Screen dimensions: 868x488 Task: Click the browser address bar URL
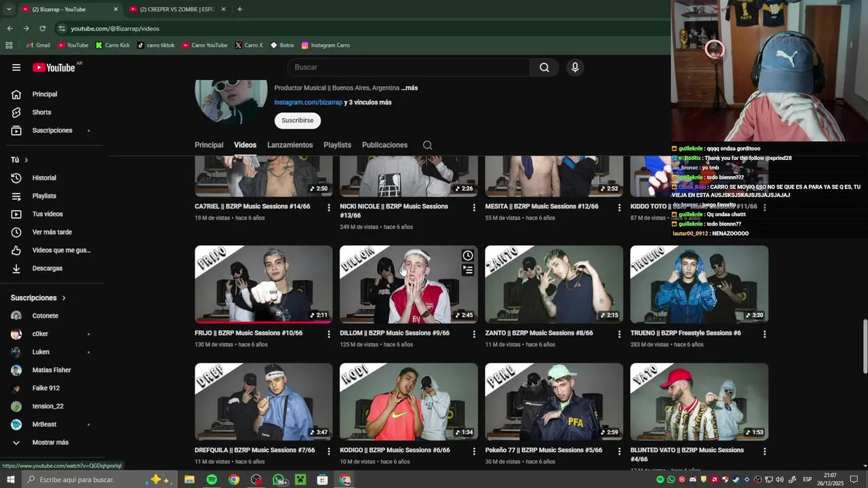(115, 28)
